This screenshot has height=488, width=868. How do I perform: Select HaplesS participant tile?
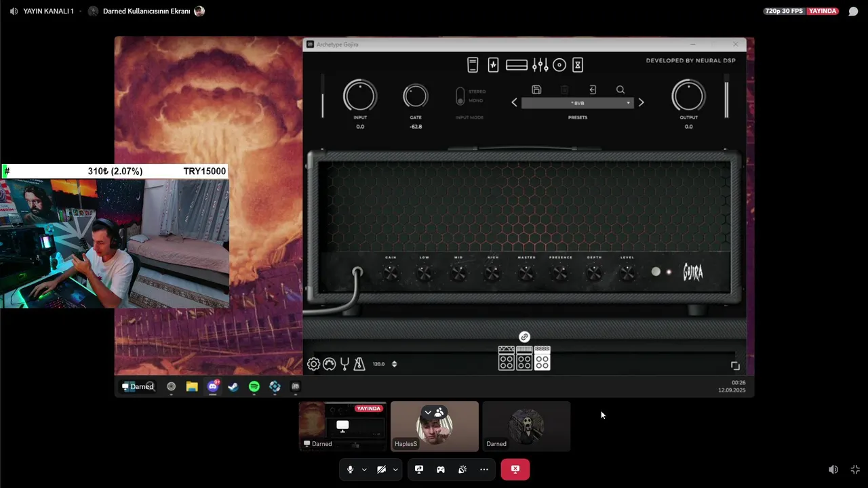435,426
